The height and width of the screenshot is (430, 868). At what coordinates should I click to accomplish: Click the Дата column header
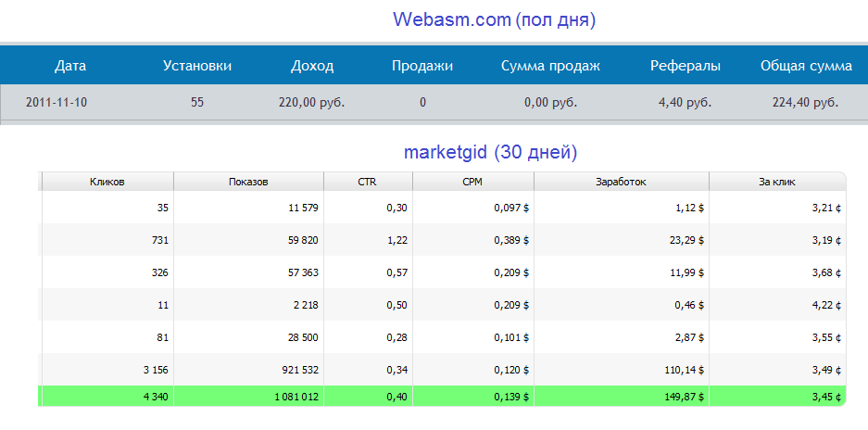coord(70,66)
